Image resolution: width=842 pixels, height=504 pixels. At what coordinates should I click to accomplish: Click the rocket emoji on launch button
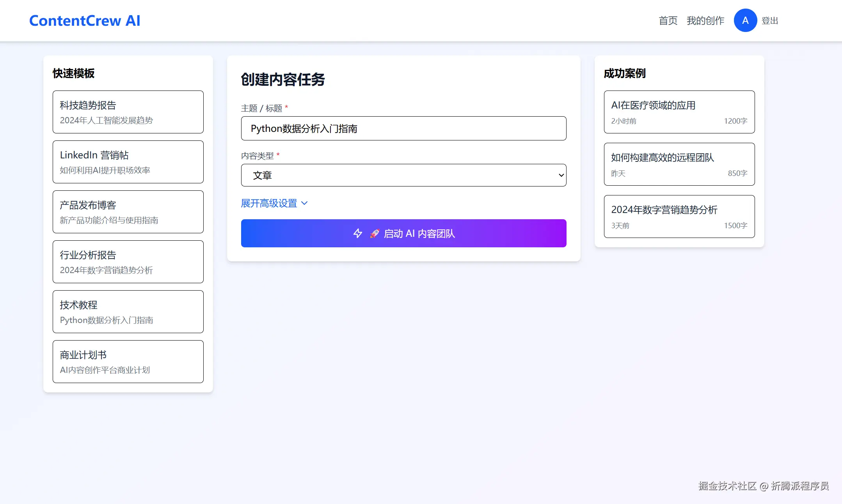375,233
